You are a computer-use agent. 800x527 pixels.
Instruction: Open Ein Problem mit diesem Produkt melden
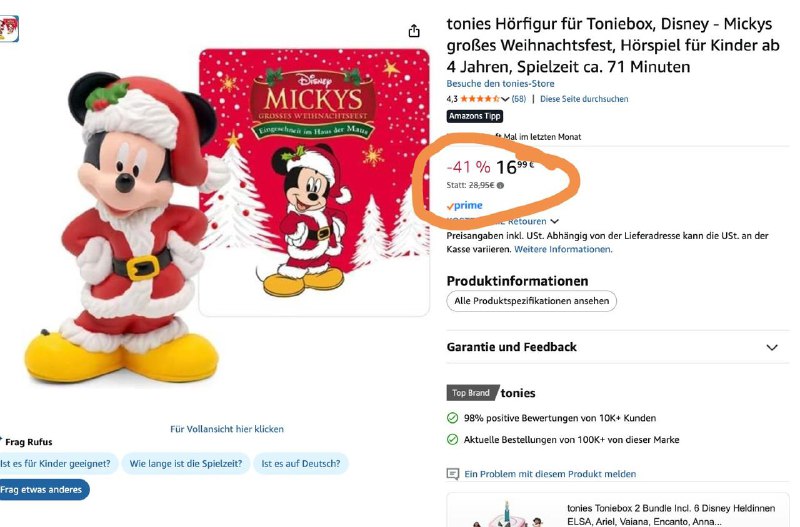point(550,474)
